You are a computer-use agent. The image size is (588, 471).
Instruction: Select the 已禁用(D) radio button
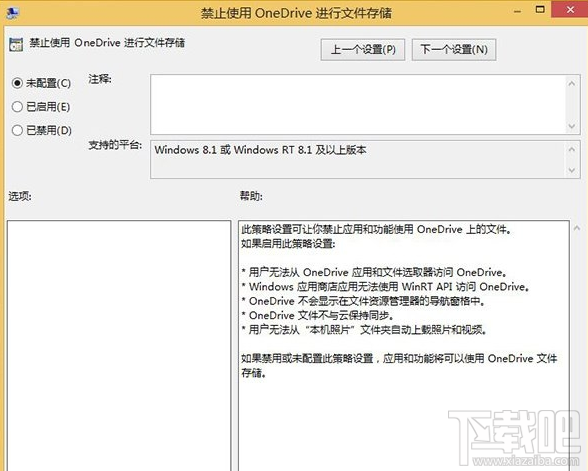pyautogui.click(x=17, y=130)
